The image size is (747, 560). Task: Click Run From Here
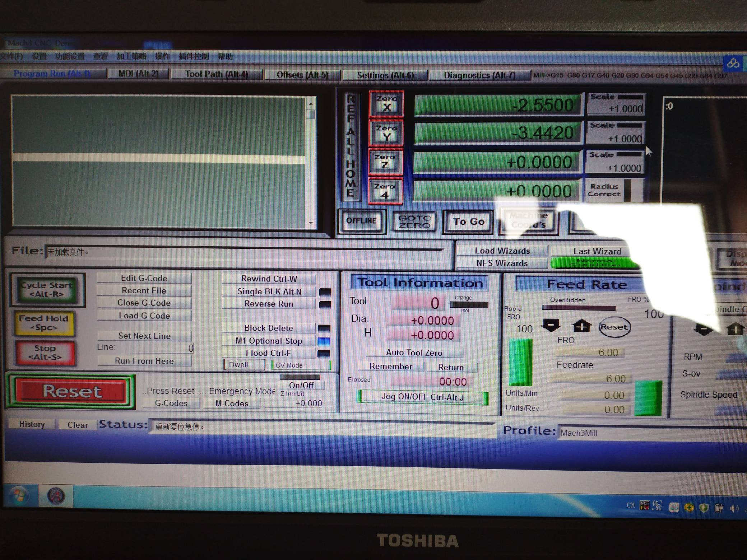[x=144, y=361]
